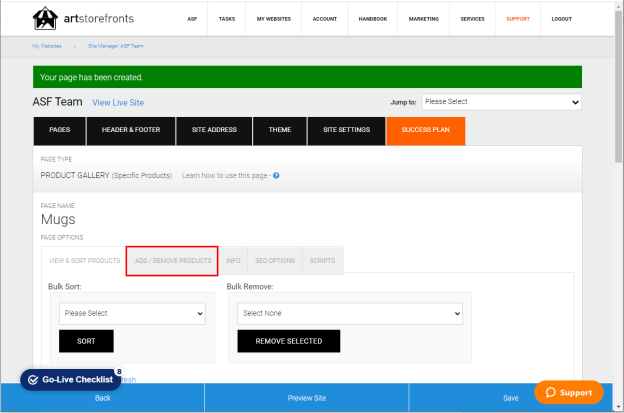
Task: Switch to Add / Remove Products tab
Action: point(172,261)
